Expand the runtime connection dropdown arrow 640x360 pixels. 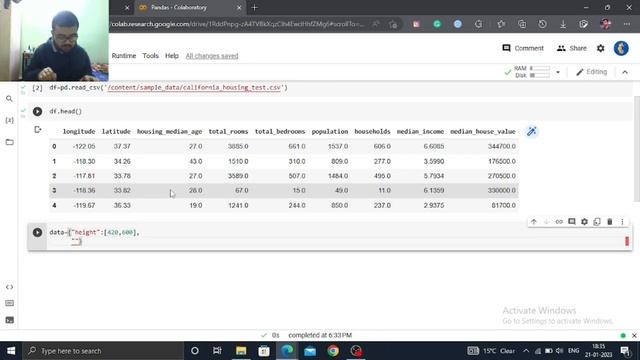558,72
